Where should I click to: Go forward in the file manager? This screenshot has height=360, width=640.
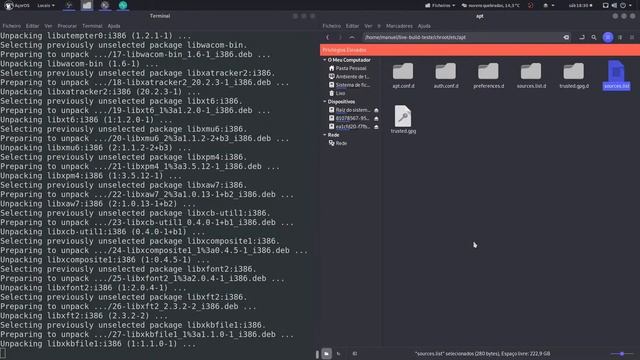coord(340,37)
